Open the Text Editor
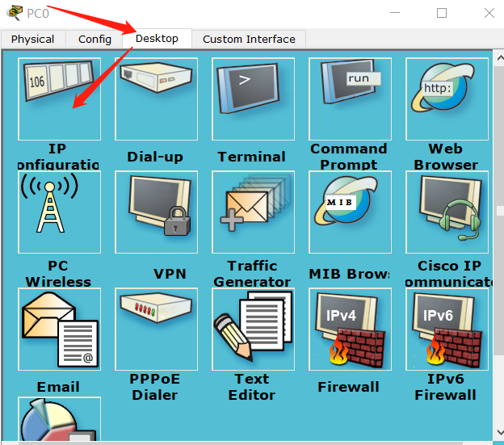Image resolution: width=504 pixels, height=445 pixels. [254, 330]
